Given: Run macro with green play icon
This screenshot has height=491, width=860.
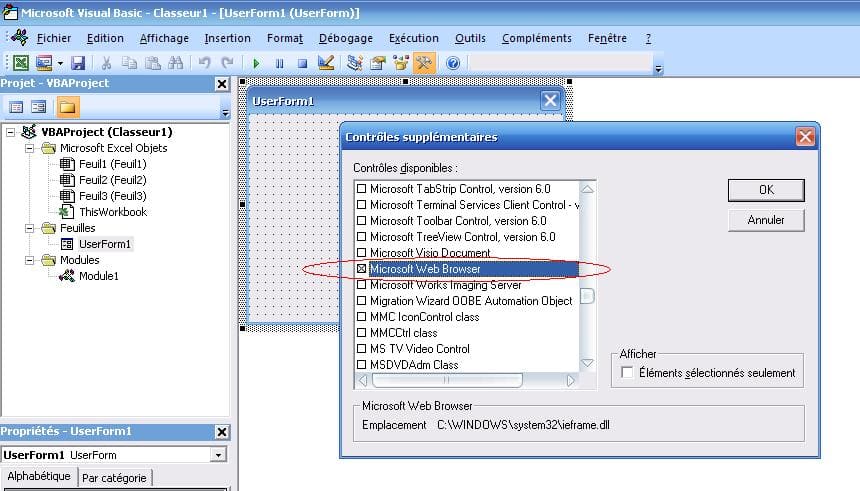Looking at the screenshot, I should point(256,63).
